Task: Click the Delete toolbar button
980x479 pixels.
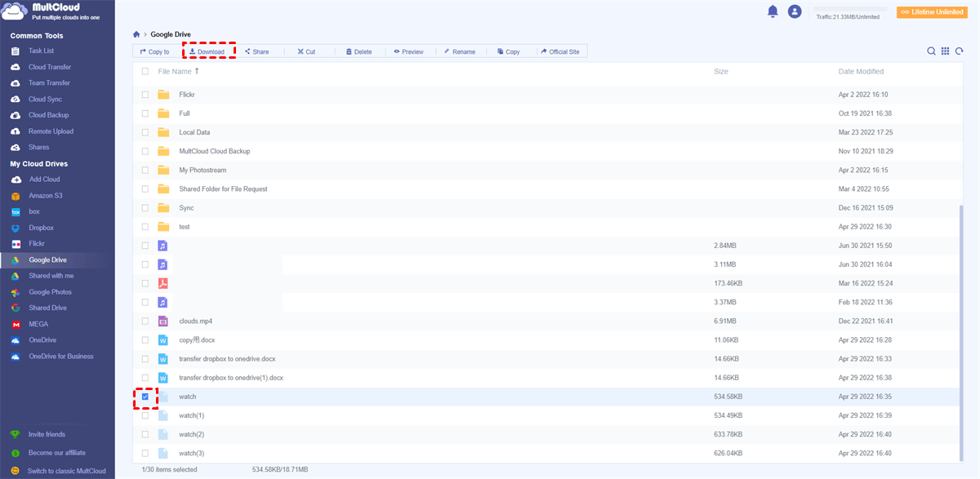Action: point(359,51)
